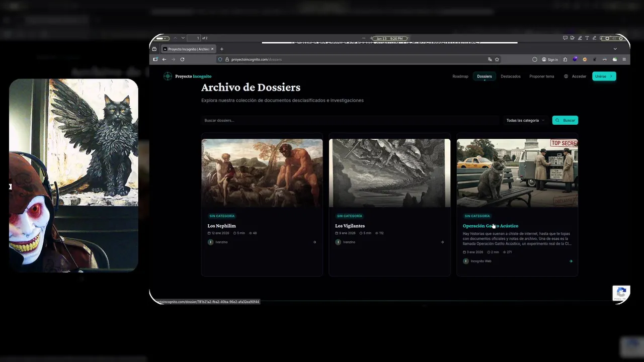Click the shield tracking protection icon
This screenshot has height=362, width=644.
click(x=220, y=59)
